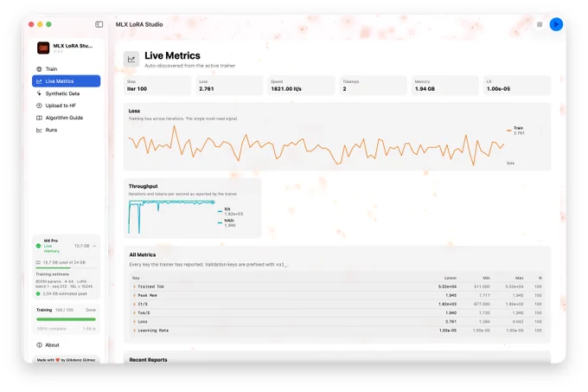
Task: Click the Synthetic Data sparkle icon
Action: (39, 93)
